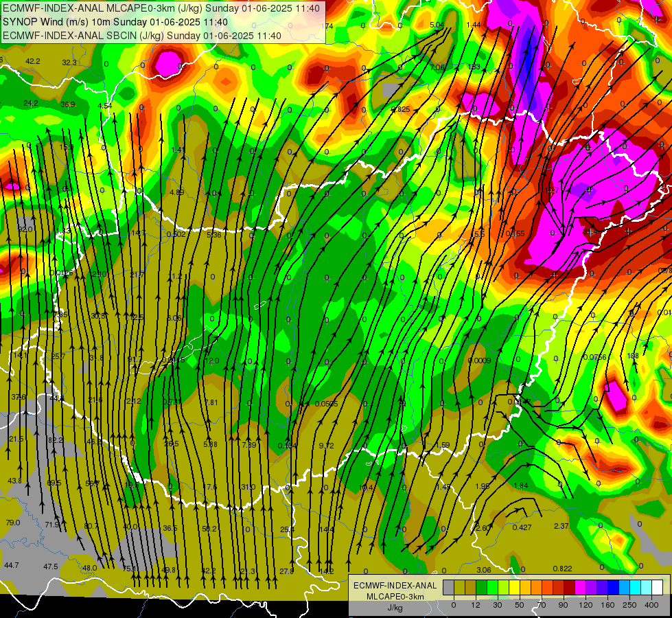The height and width of the screenshot is (618, 672).
Task: Select the gray swatch in the legend
Action: tap(448, 587)
